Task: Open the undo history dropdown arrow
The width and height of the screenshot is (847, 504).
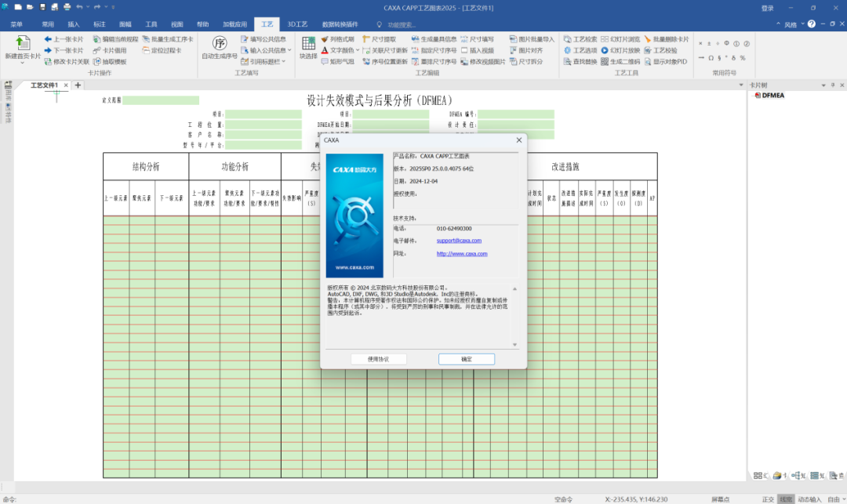Action: coord(88,7)
